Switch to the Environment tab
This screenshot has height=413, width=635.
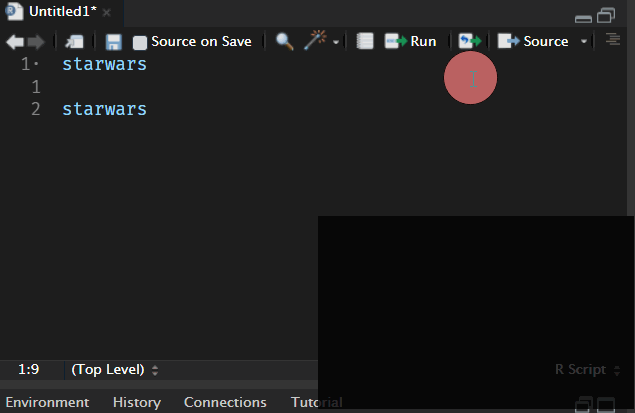pos(47,402)
